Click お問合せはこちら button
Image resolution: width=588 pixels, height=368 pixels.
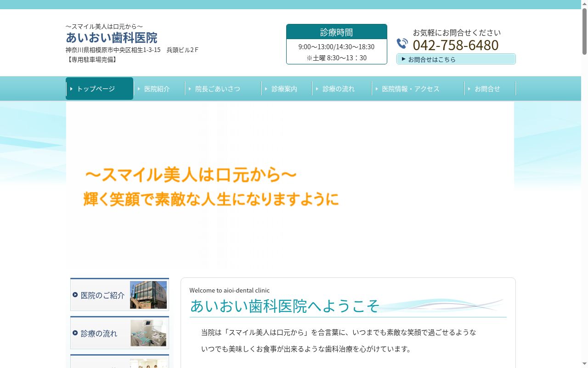[x=456, y=59]
